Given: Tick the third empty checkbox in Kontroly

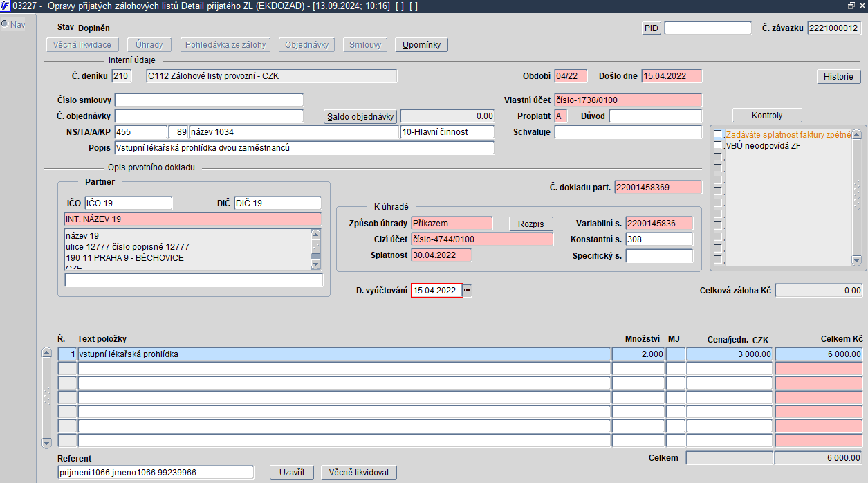Looking at the screenshot, I should [718, 179].
